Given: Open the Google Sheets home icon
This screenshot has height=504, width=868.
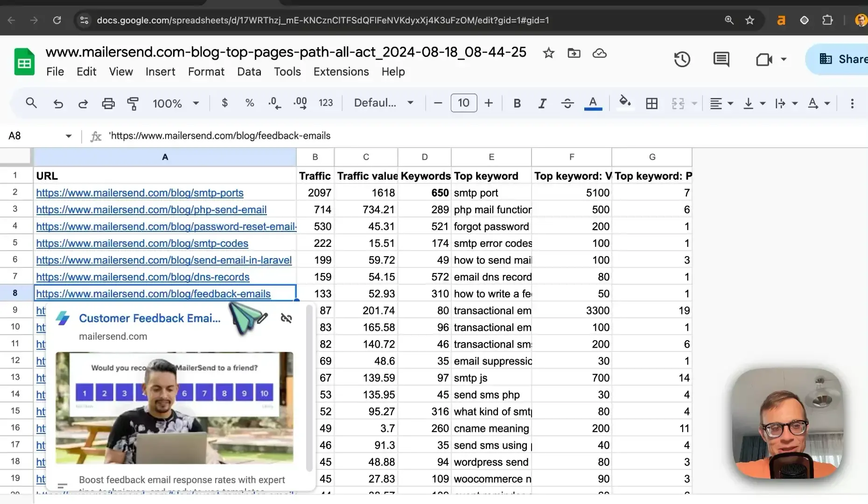Looking at the screenshot, I should (x=24, y=62).
